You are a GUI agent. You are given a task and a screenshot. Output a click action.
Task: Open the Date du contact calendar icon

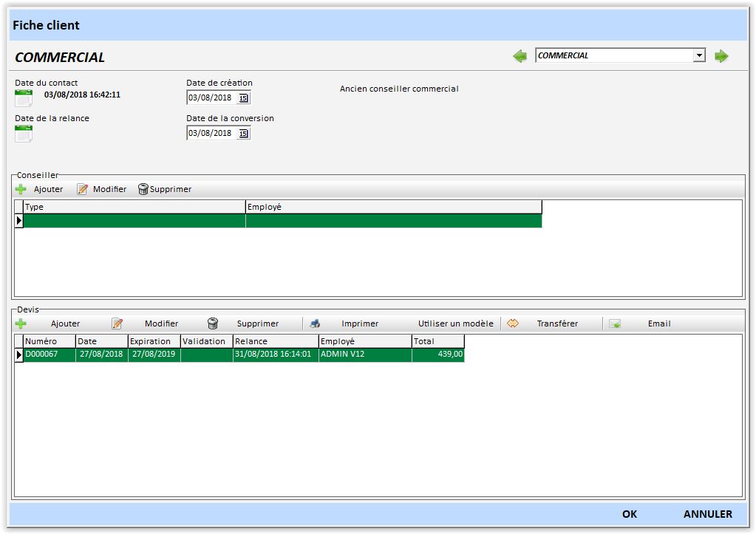click(24, 97)
